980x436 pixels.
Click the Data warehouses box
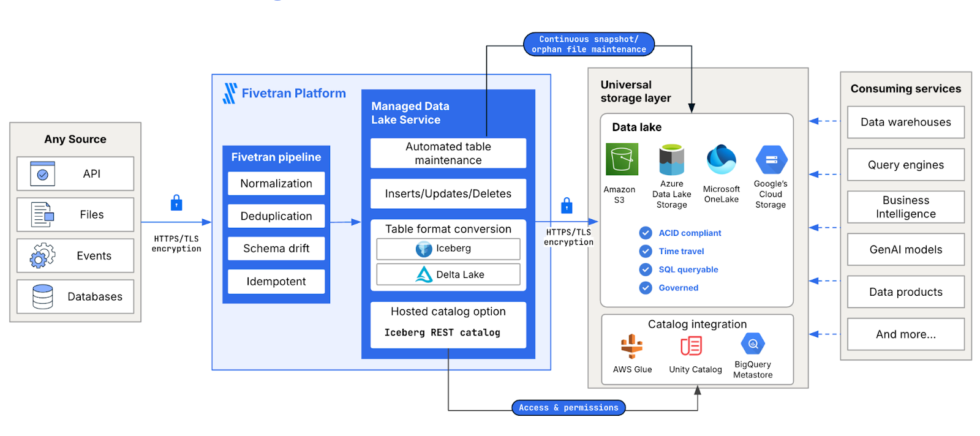coord(906,122)
